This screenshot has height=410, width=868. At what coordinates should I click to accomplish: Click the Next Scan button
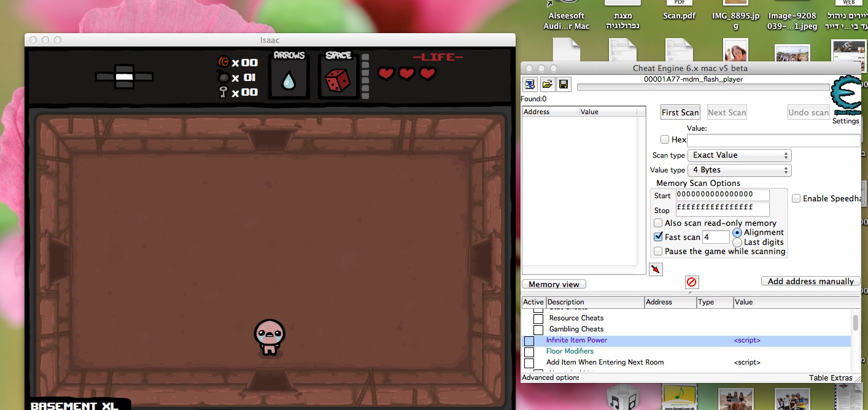pyautogui.click(x=727, y=112)
